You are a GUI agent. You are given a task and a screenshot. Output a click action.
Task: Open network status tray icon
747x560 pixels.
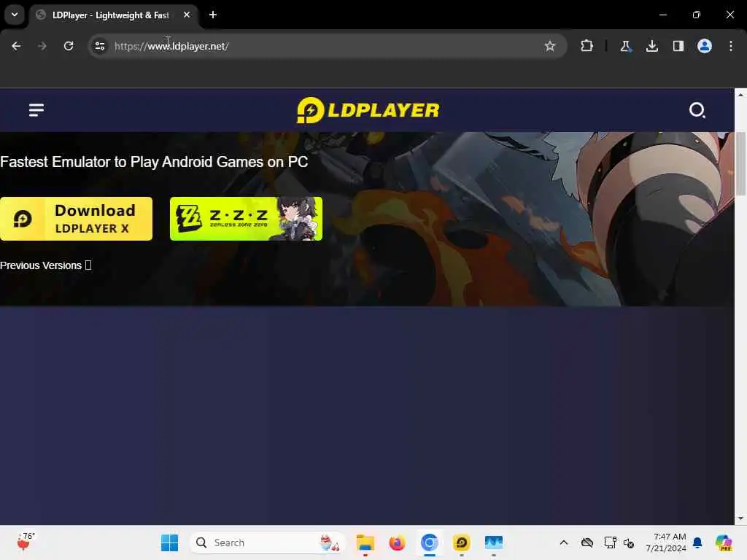610,542
